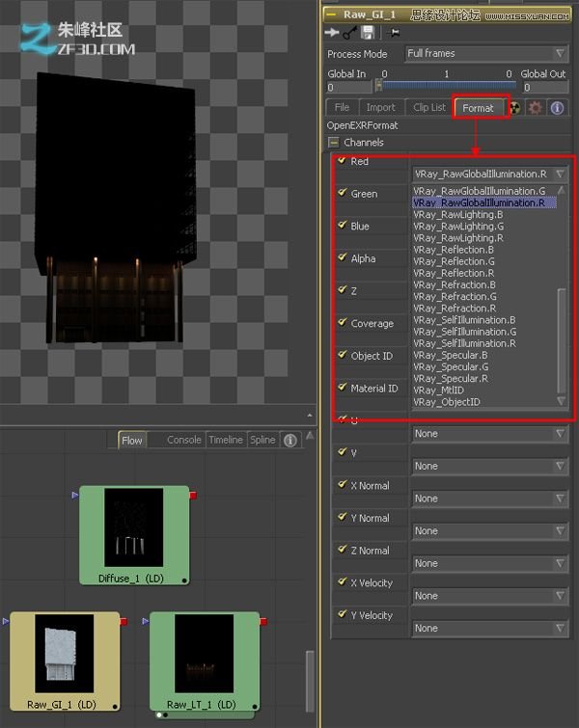Select the Raw_GI_1 node thumbnail
Viewport: 579px width, 728px height.
click(64, 653)
